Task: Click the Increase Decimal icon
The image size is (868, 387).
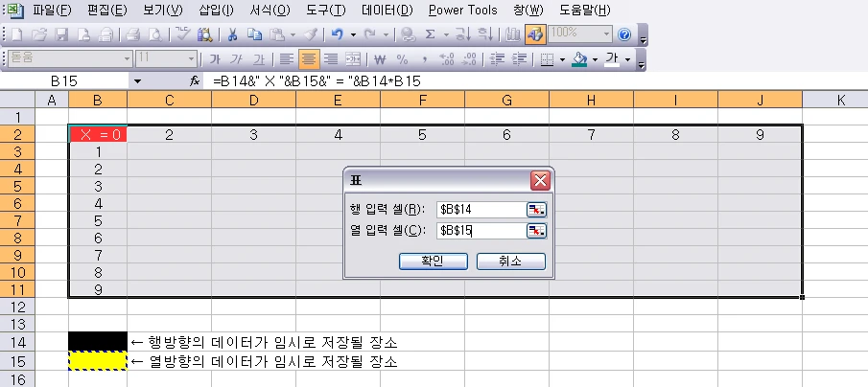Action: [x=446, y=59]
